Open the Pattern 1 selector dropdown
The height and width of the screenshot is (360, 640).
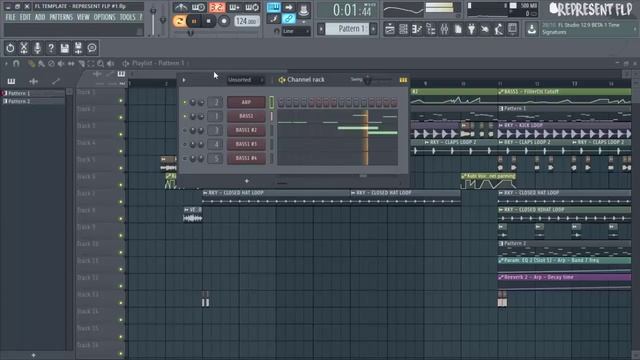347,29
